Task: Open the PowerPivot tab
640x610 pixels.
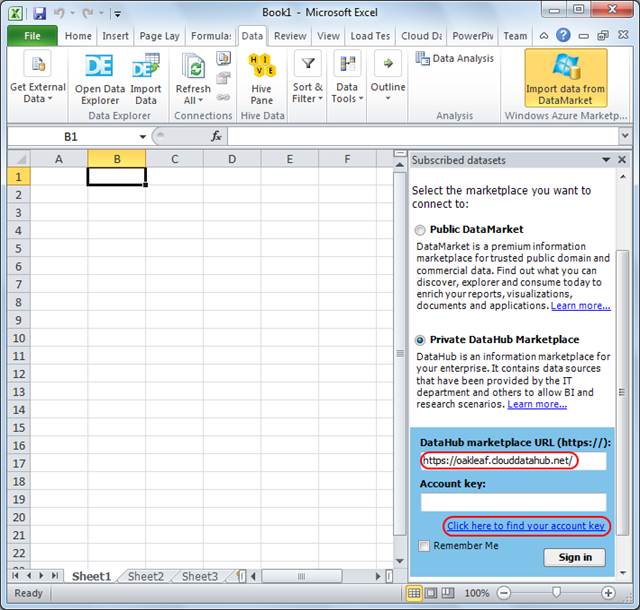Action: tap(473, 36)
